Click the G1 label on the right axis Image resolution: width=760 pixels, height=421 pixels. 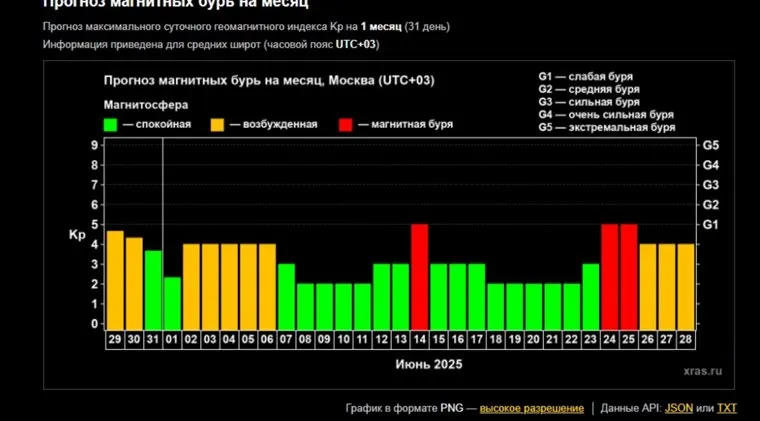point(711,225)
